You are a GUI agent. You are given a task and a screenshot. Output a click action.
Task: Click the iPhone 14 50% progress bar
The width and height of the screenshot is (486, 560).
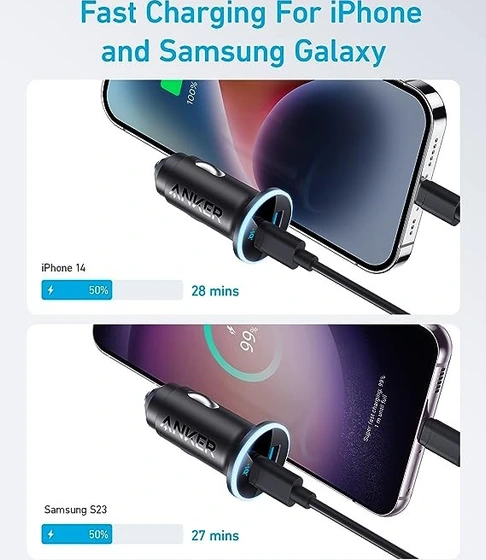112,290
